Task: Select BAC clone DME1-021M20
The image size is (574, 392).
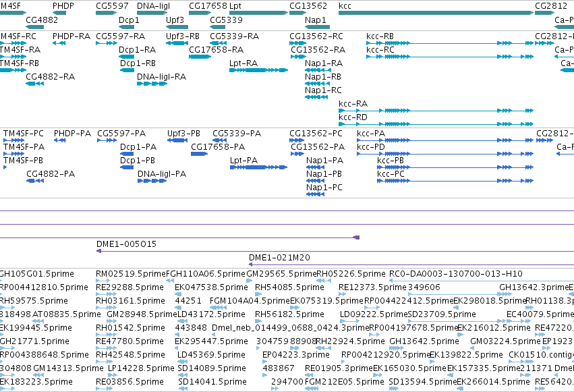Action: (411, 264)
